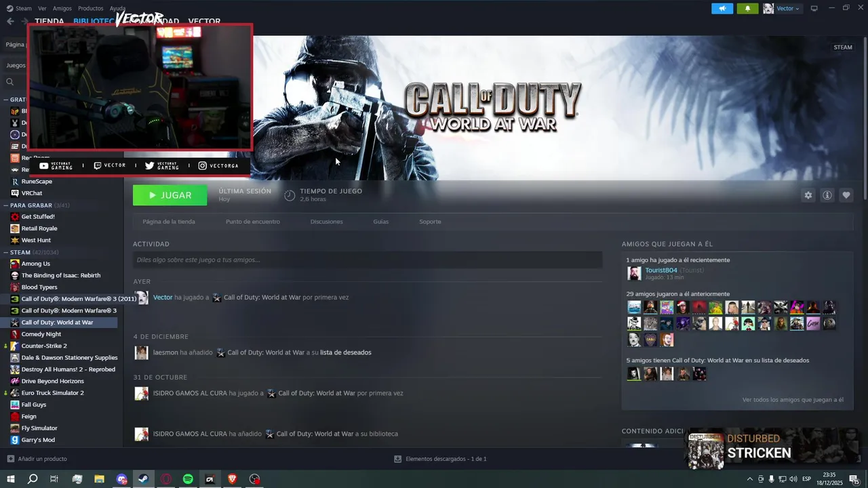Open Steam from Windows taskbar
868x488 pixels.
144,479
